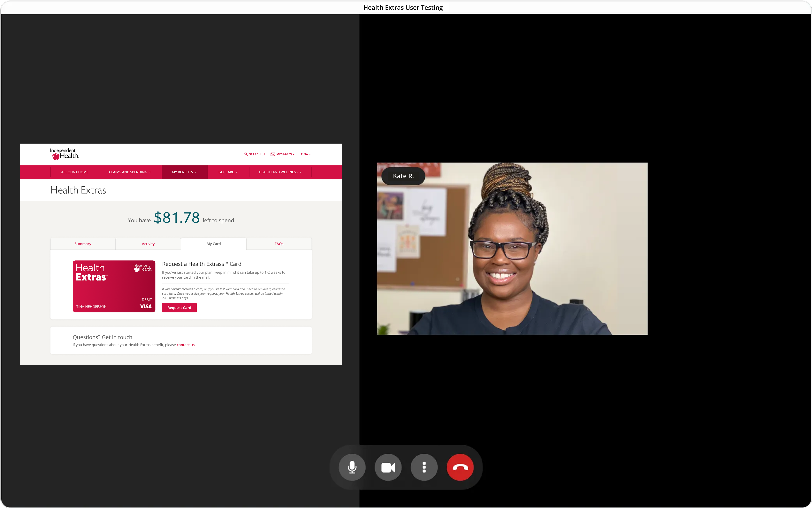The height and width of the screenshot is (508, 812).
Task: Click the Search IH magnifier icon
Action: 246,154
